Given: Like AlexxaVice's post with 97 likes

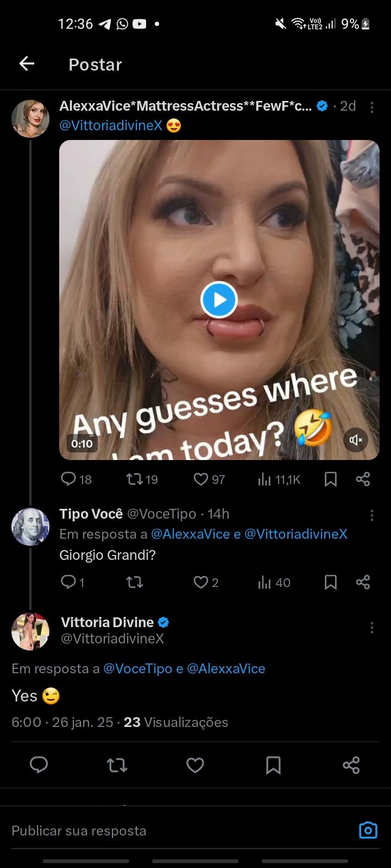Looking at the screenshot, I should tap(201, 479).
